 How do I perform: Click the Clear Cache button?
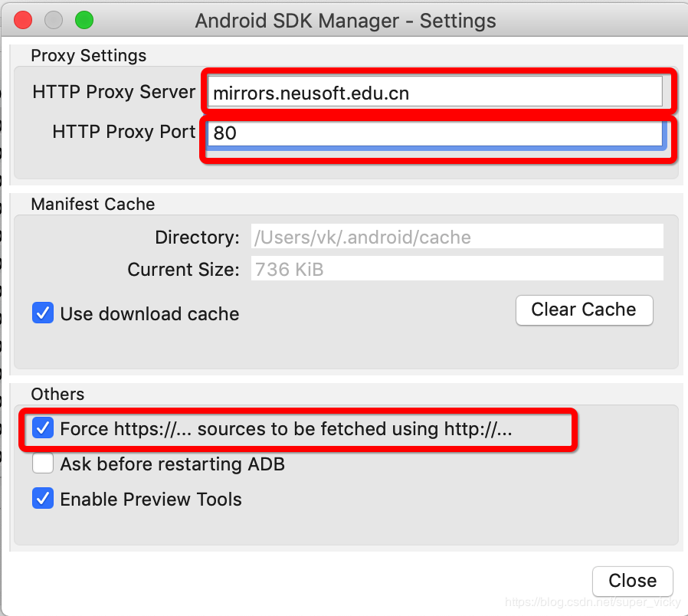coord(584,310)
